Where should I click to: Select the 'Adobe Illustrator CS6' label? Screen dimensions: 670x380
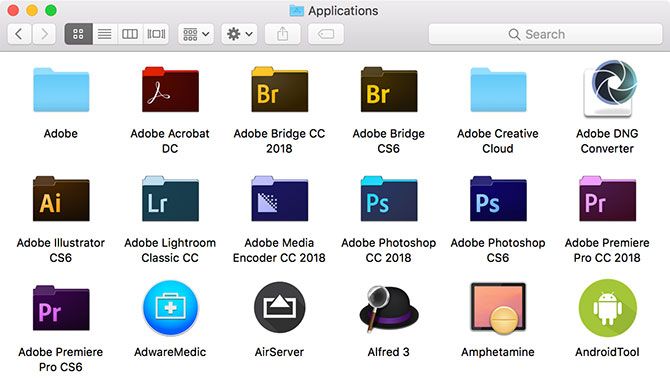61,250
